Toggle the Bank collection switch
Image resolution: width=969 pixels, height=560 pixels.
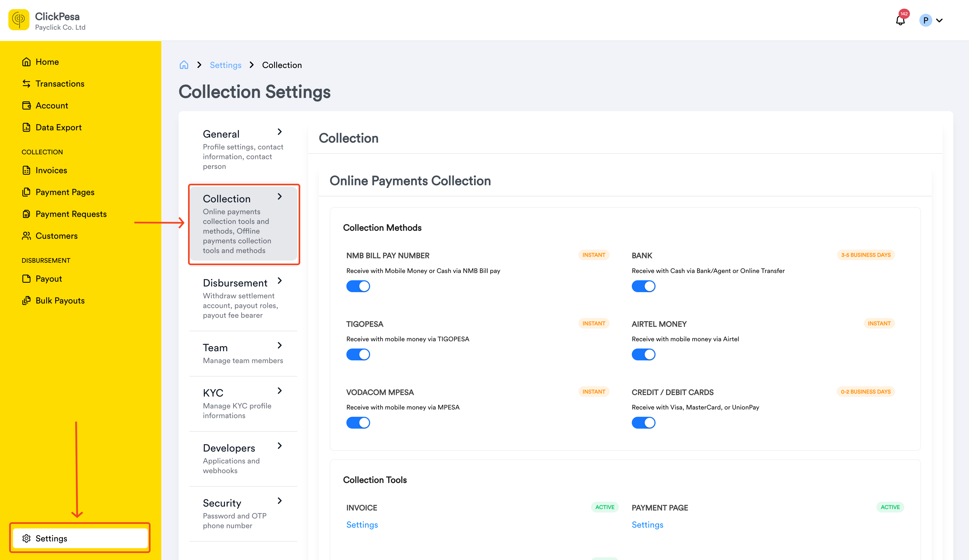tap(643, 286)
